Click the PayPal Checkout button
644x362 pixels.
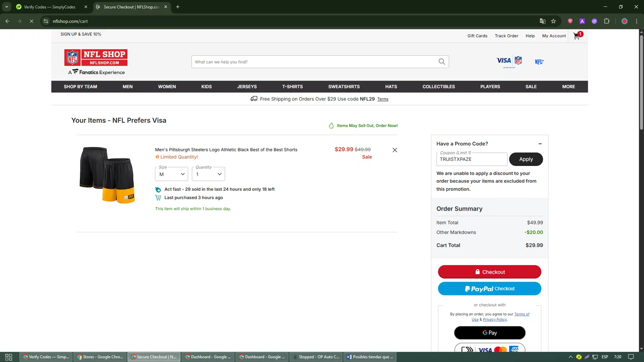[489, 289]
